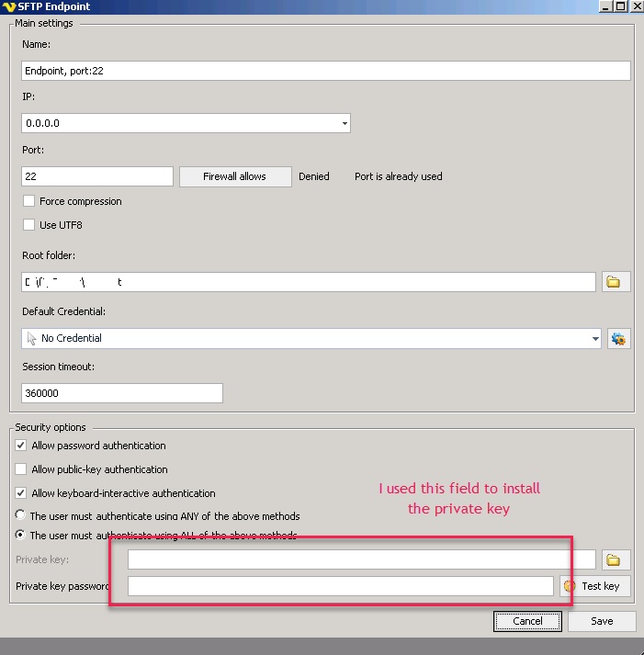Image resolution: width=644 pixels, height=655 pixels.
Task: Browse for private key file icon
Action: coord(616,559)
